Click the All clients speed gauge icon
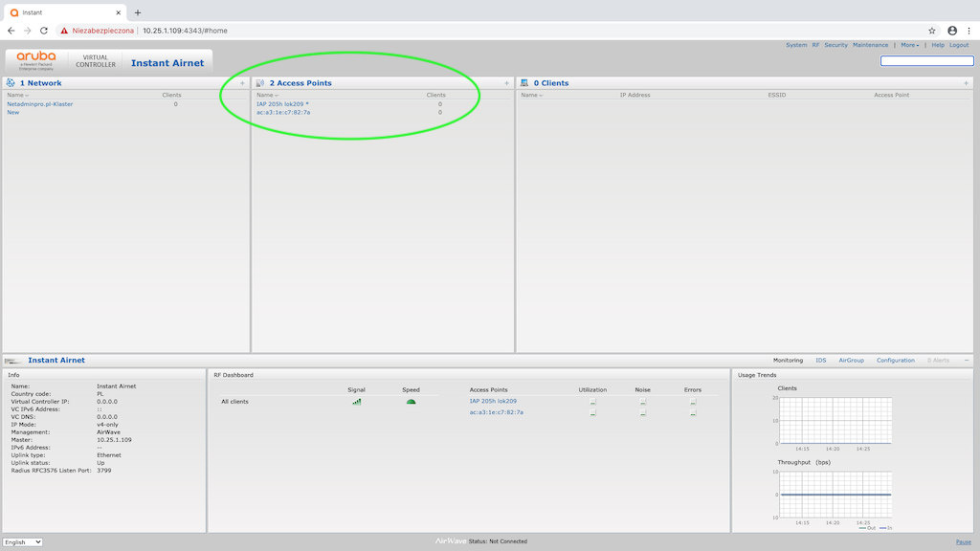Screen dimensions: 980x551 [411, 402]
